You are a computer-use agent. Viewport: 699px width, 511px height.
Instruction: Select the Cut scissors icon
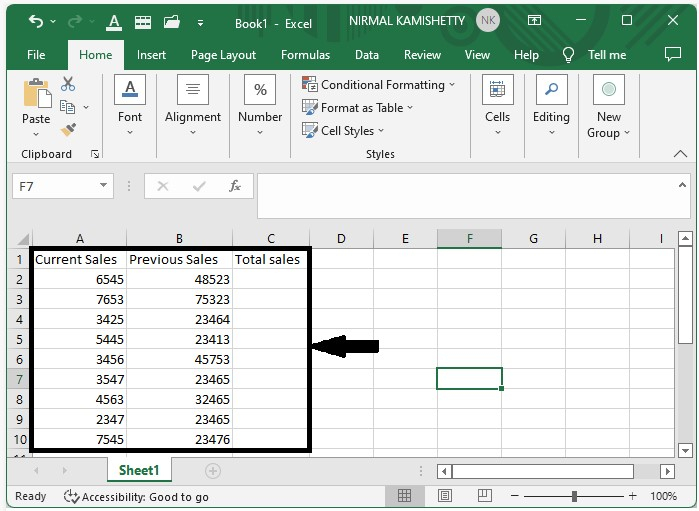68,84
